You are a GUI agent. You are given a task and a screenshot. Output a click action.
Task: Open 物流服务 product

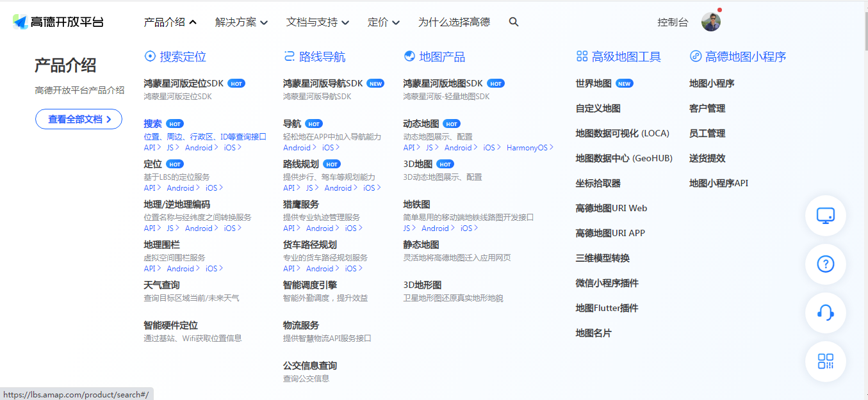pos(301,325)
